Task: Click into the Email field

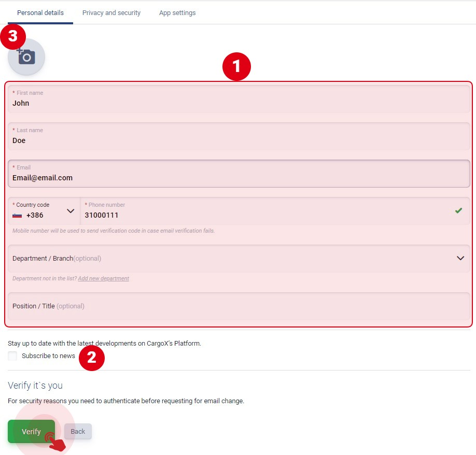Action: pos(239,174)
